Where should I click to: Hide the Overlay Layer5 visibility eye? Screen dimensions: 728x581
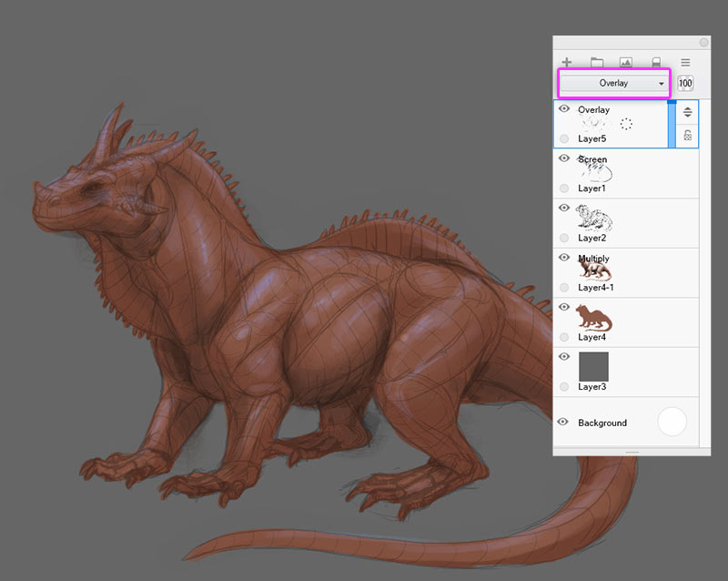[x=564, y=108]
